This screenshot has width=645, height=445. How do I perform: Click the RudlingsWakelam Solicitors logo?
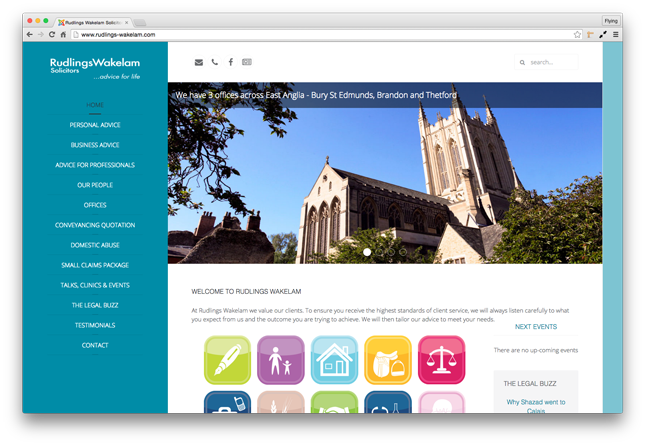coord(95,68)
